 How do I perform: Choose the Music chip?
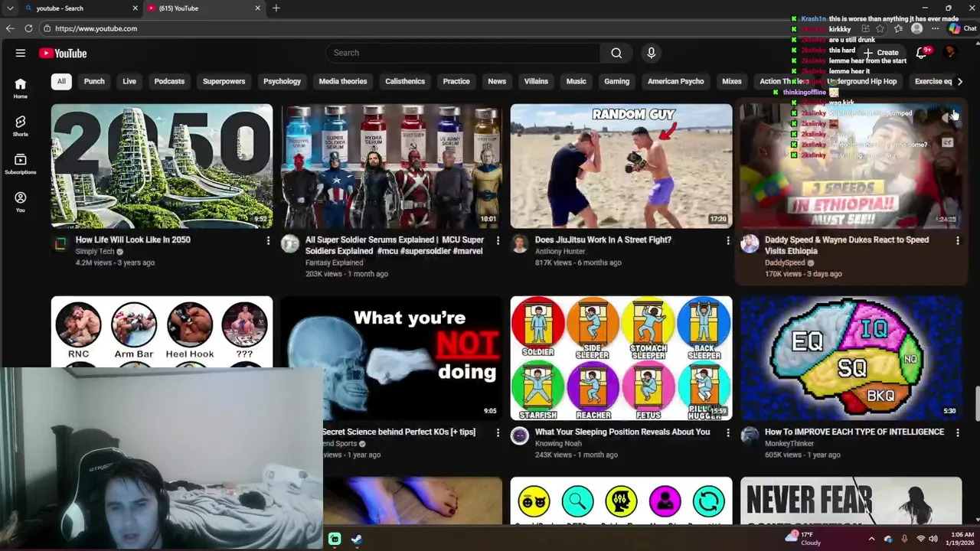coord(576,81)
